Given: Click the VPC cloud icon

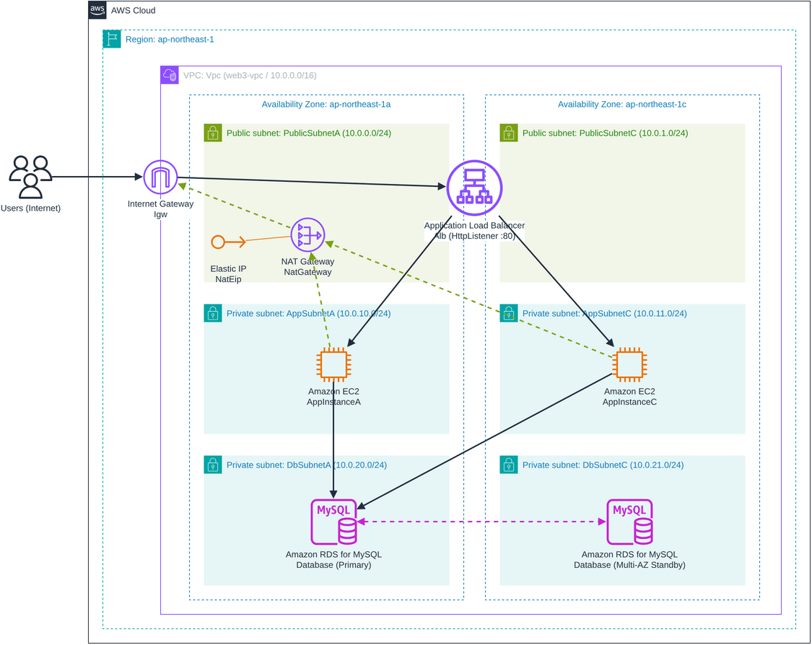Looking at the screenshot, I should pos(170,75).
